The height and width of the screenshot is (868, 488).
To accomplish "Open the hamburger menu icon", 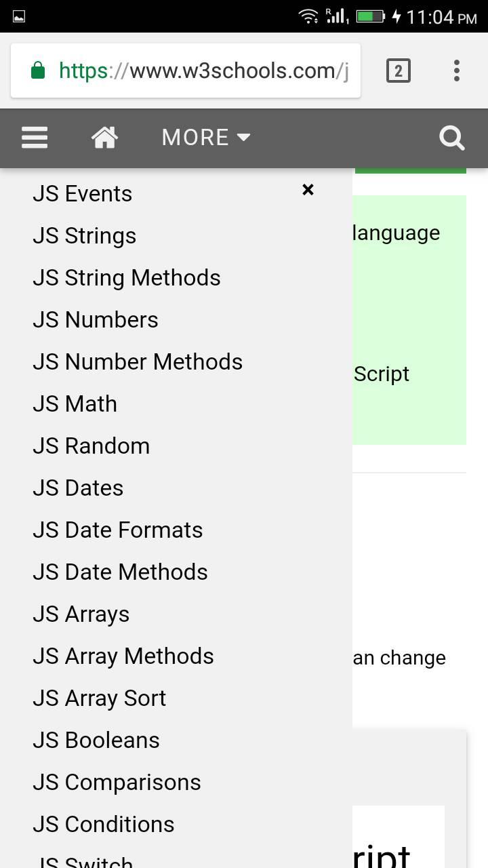I will point(35,138).
